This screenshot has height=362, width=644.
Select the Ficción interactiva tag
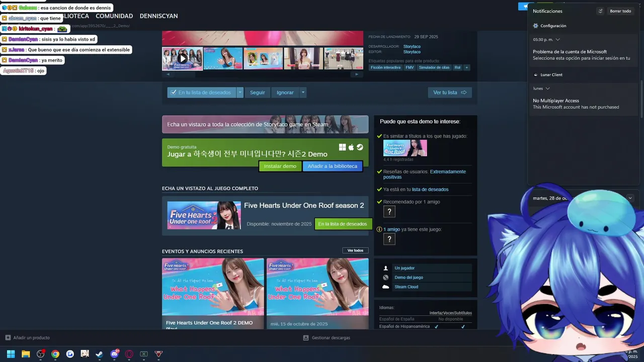tap(385, 67)
